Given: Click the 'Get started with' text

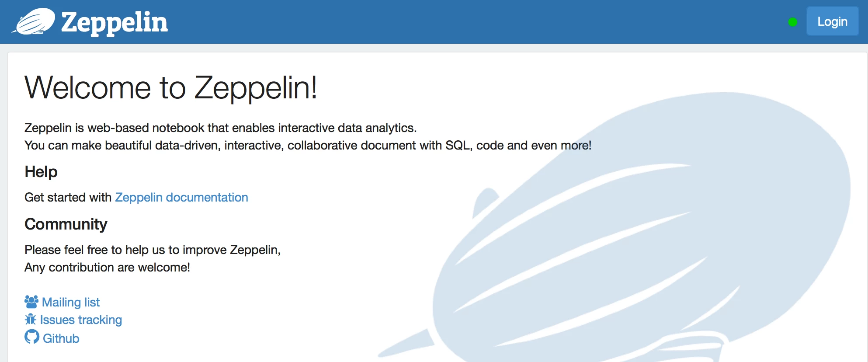Looking at the screenshot, I should [x=68, y=198].
